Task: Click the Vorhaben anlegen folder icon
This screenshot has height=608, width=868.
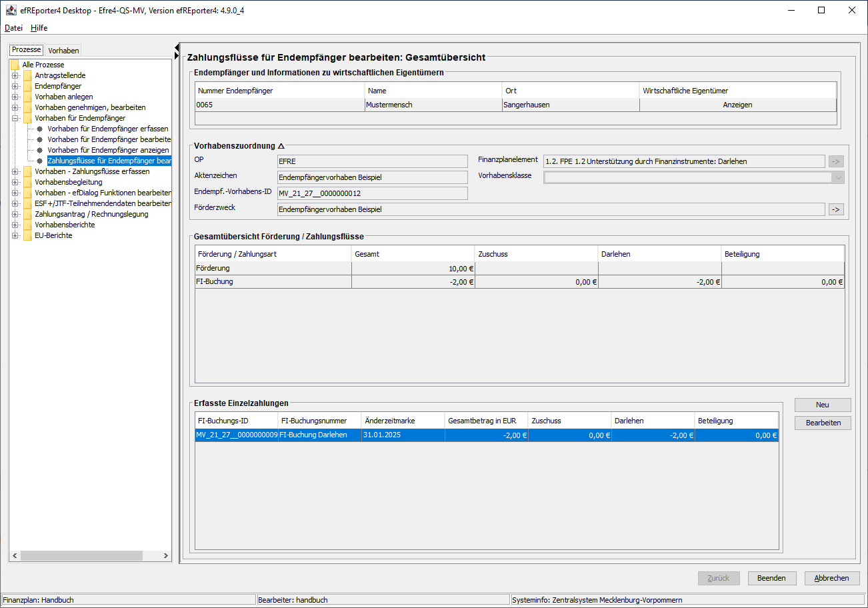Action: pos(27,97)
